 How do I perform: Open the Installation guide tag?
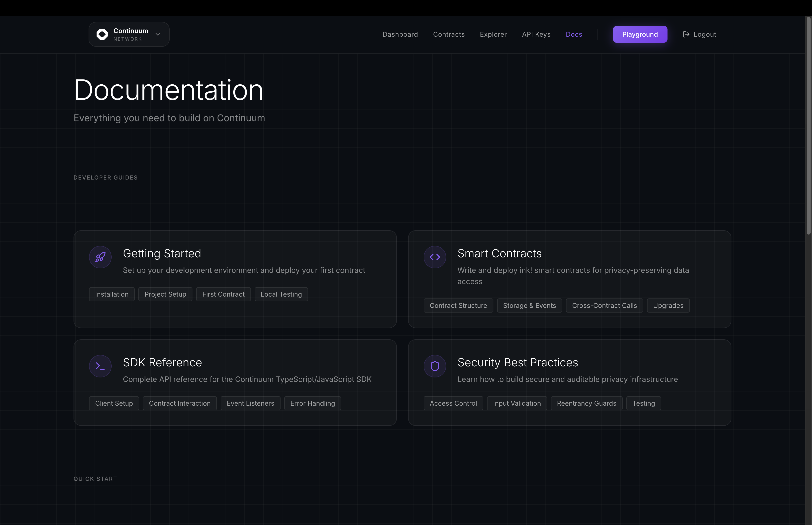111,294
